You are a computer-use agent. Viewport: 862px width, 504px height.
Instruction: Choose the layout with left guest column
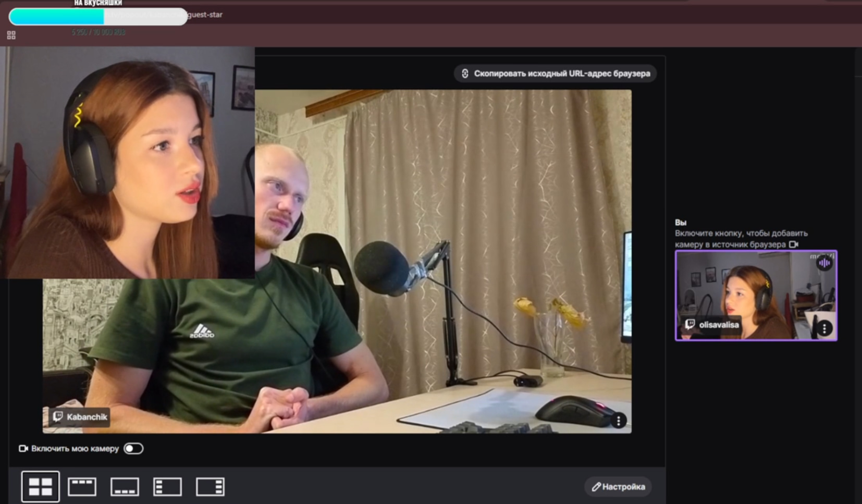[167, 486]
